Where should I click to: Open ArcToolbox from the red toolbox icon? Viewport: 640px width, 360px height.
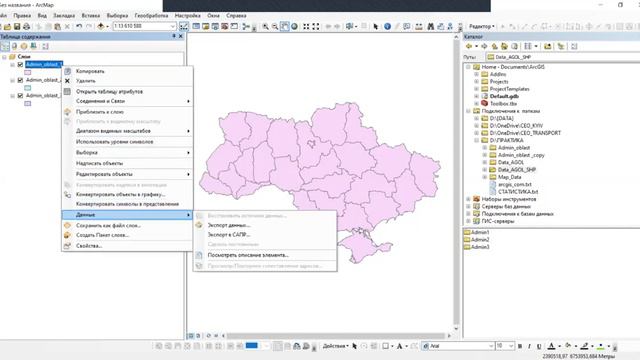(224, 27)
